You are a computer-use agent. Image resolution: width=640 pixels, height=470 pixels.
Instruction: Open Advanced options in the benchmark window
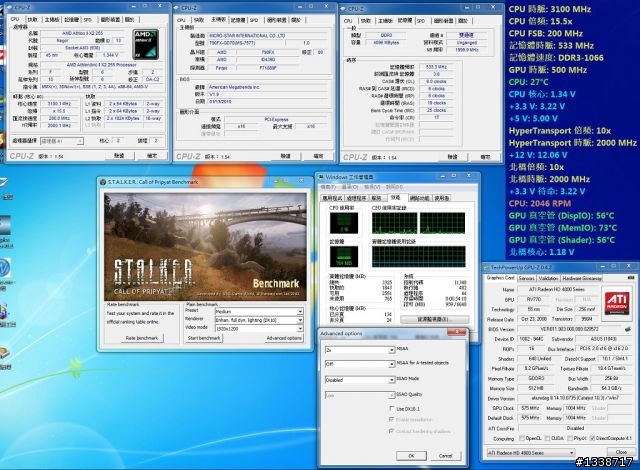[x=284, y=338]
